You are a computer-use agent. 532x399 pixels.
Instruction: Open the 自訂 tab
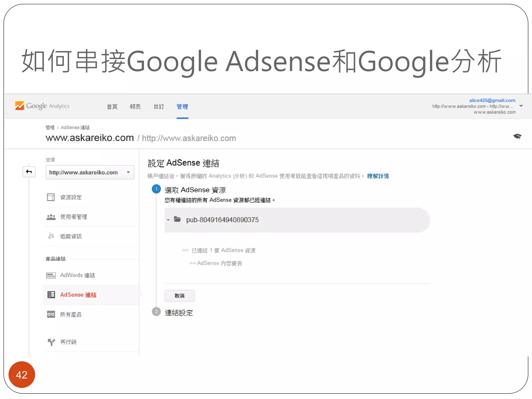tap(159, 107)
